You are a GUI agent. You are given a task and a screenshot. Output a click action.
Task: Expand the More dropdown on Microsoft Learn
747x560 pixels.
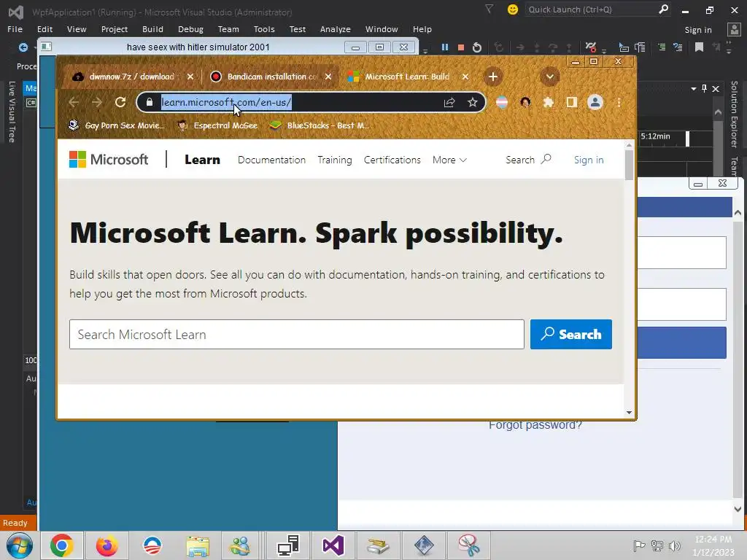[x=449, y=160]
